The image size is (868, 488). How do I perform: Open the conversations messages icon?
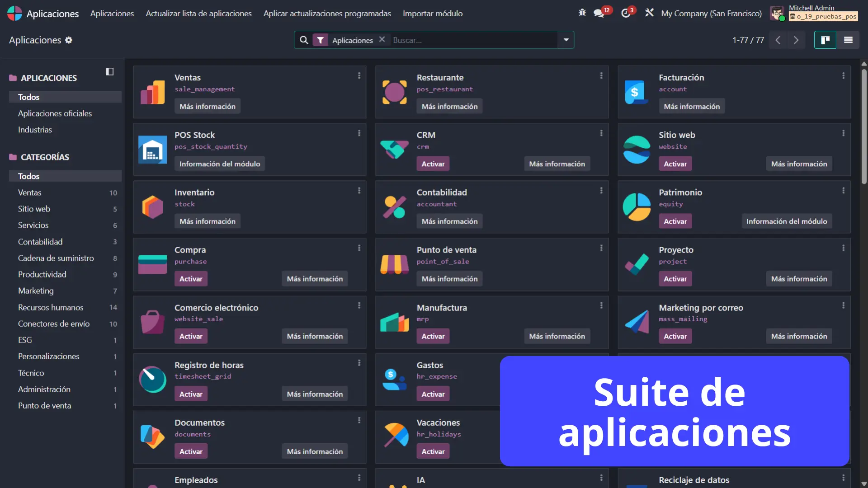599,13
